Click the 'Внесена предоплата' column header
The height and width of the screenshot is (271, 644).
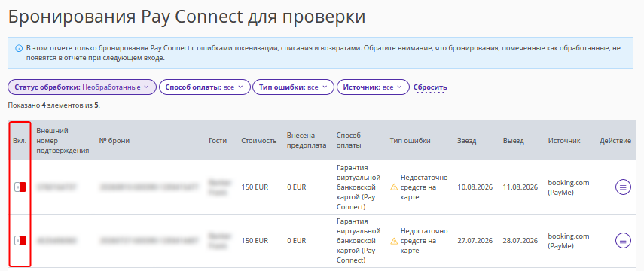[x=307, y=141]
